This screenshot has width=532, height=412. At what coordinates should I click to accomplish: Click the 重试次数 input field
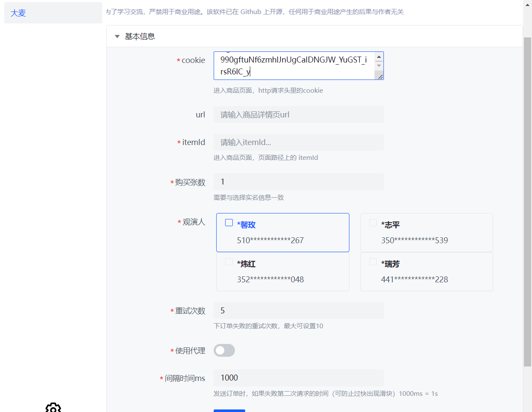coord(299,311)
